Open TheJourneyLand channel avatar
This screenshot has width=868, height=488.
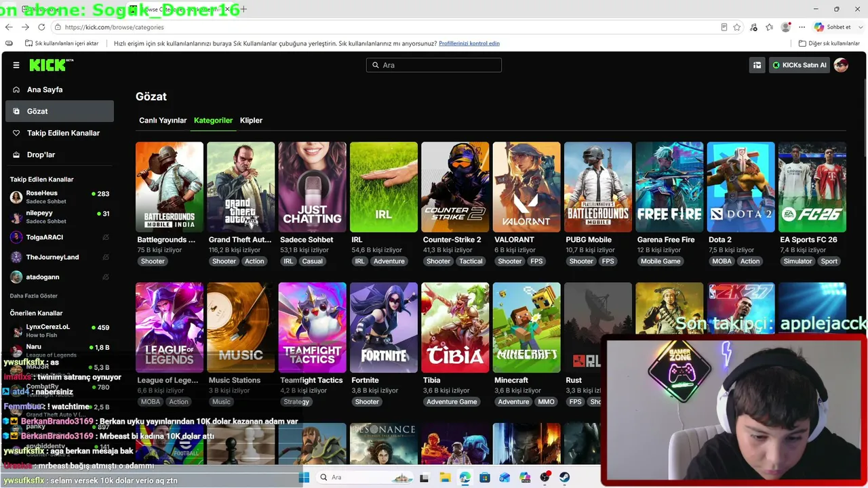[16, 258]
